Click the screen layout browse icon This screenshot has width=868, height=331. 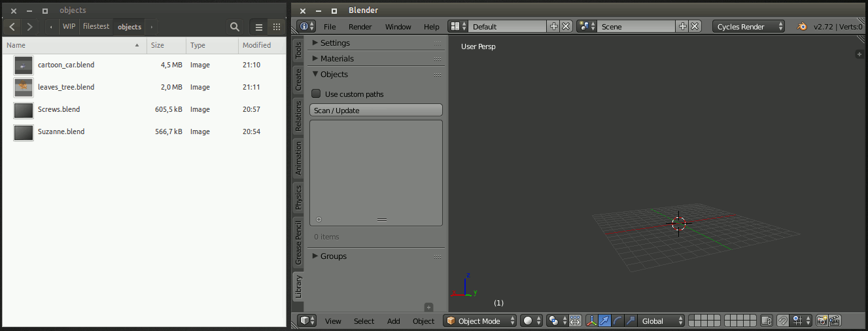coord(458,26)
